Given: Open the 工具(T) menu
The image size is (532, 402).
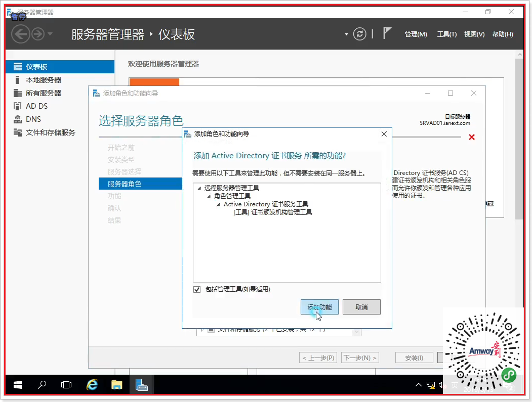Looking at the screenshot, I should point(447,34).
